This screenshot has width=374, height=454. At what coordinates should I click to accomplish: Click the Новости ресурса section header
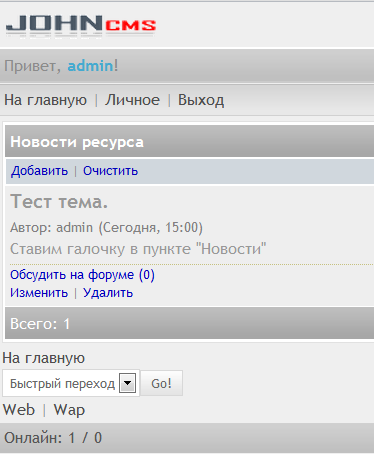tap(189, 142)
